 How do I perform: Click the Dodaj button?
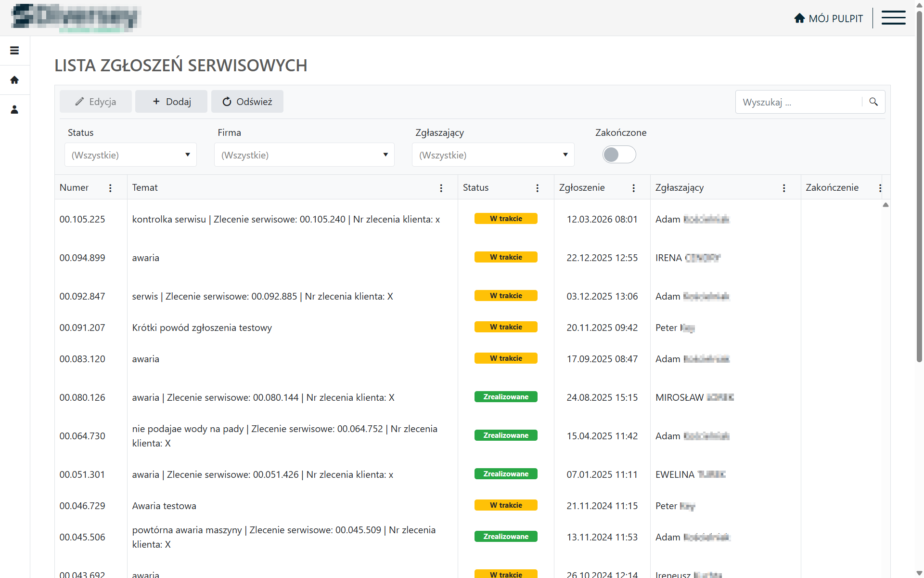(x=171, y=102)
